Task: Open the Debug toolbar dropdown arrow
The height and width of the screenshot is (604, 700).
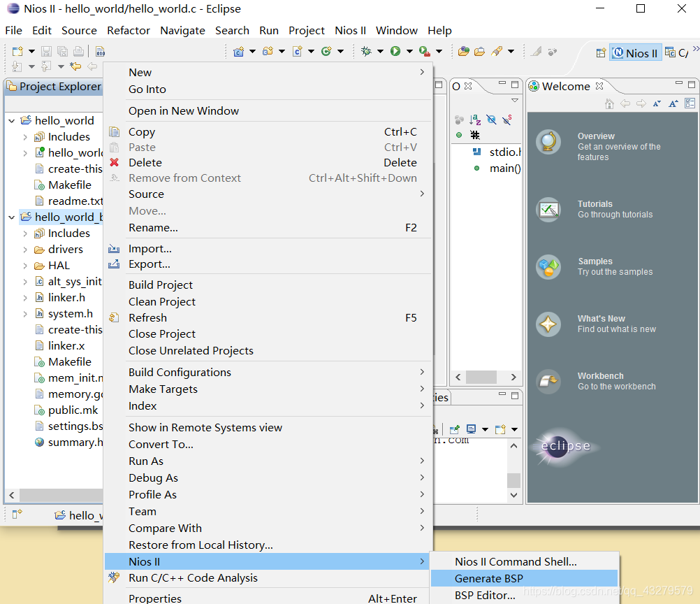Action: point(380,51)
